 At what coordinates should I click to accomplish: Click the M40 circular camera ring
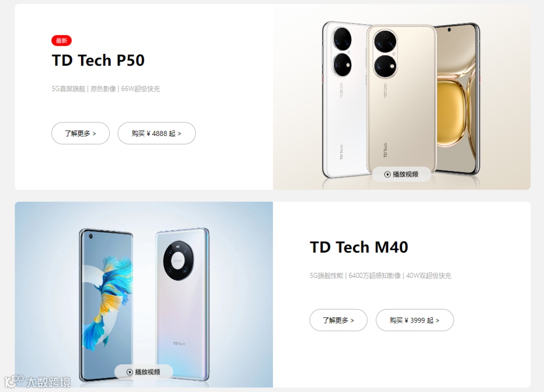point(178,260)
